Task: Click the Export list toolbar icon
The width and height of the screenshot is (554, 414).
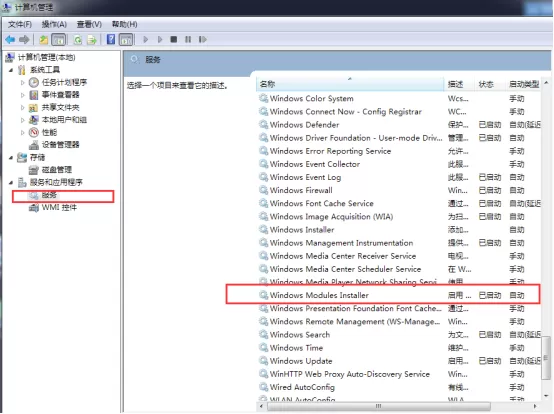Action: tap(92, 40)
